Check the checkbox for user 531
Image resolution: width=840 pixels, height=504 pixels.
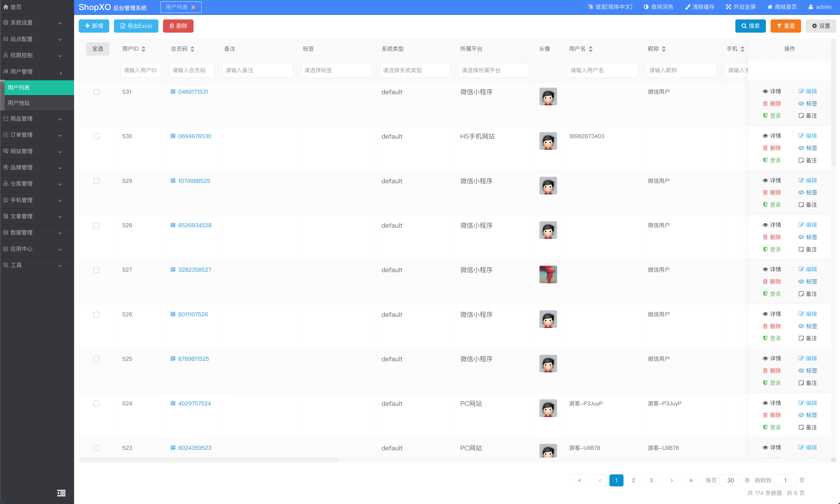pyautogui.click(x=97, y=92)
